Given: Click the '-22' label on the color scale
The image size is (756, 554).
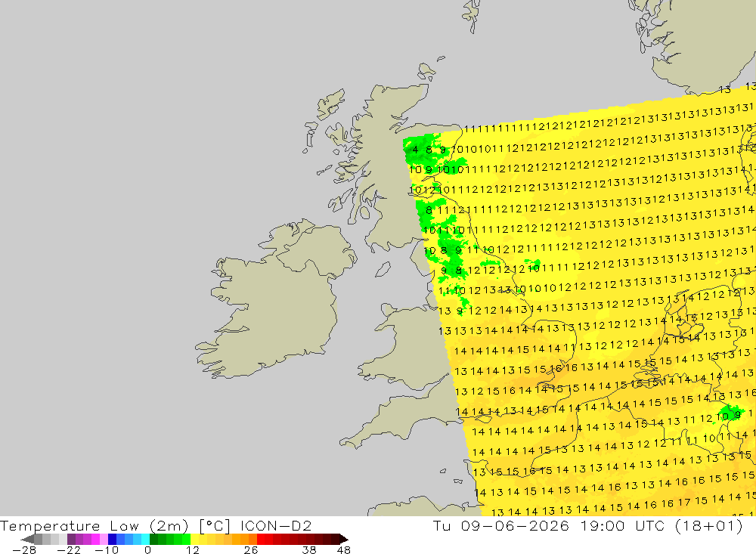Looking at the screenshot, I should pos(69,550).
